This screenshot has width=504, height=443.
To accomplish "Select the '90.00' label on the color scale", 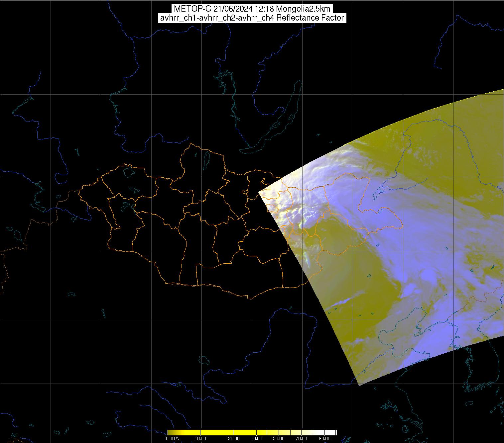I will pos(325,438).
